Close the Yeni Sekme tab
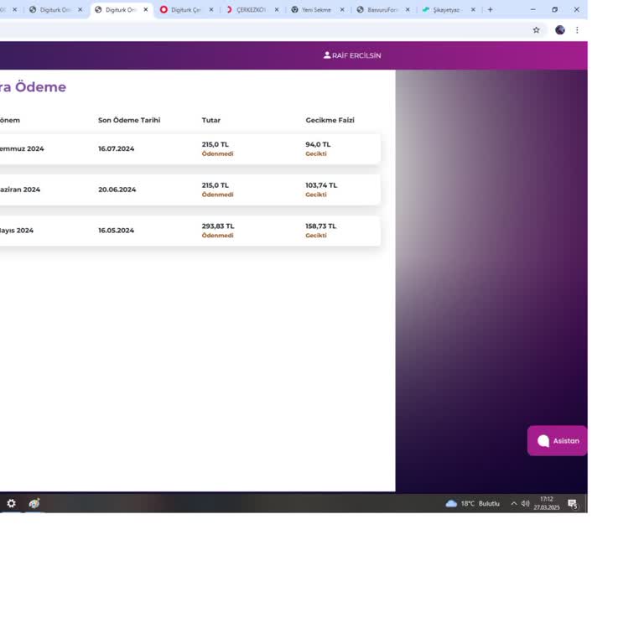 coord(342,9)
